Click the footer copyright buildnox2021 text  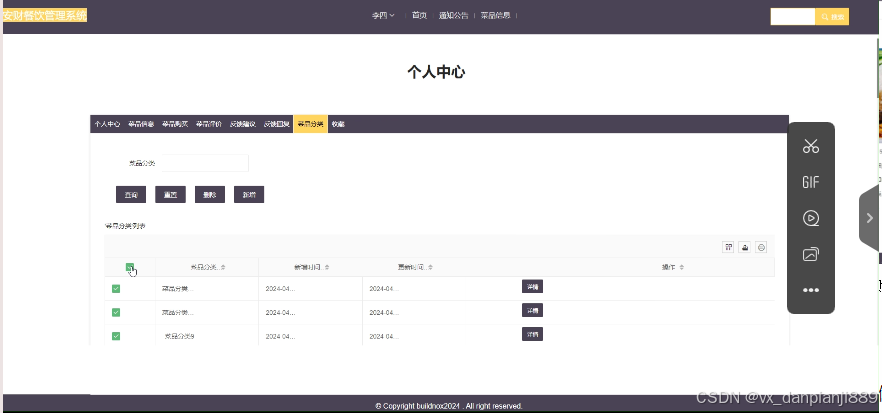[x=448, y=406]
